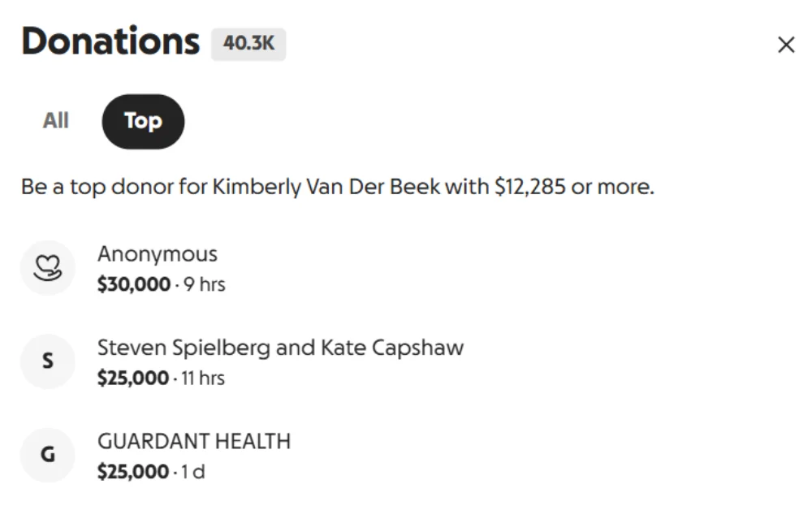The width and height of the screenshot is (812, 506).
Task: Open Steven Spielberg and Kate Capshaw entry
Action: click(x=280, y=348)
